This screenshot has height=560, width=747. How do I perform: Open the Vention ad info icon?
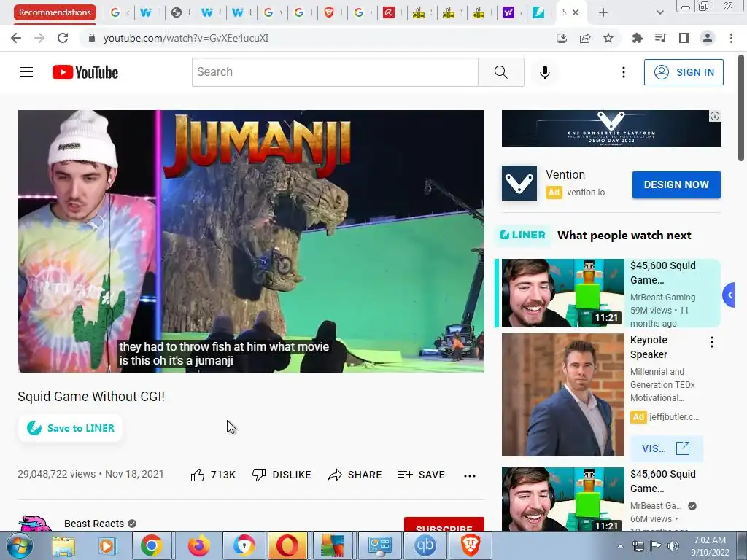pos(715,116)
